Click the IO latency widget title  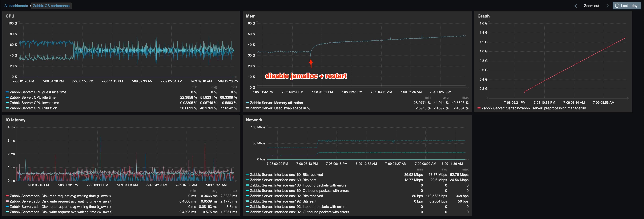[16, 120]
